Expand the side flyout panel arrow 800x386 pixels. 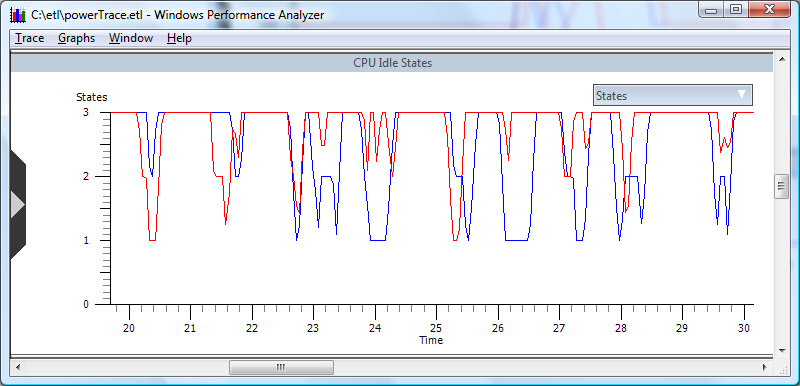tap(18, 205)
